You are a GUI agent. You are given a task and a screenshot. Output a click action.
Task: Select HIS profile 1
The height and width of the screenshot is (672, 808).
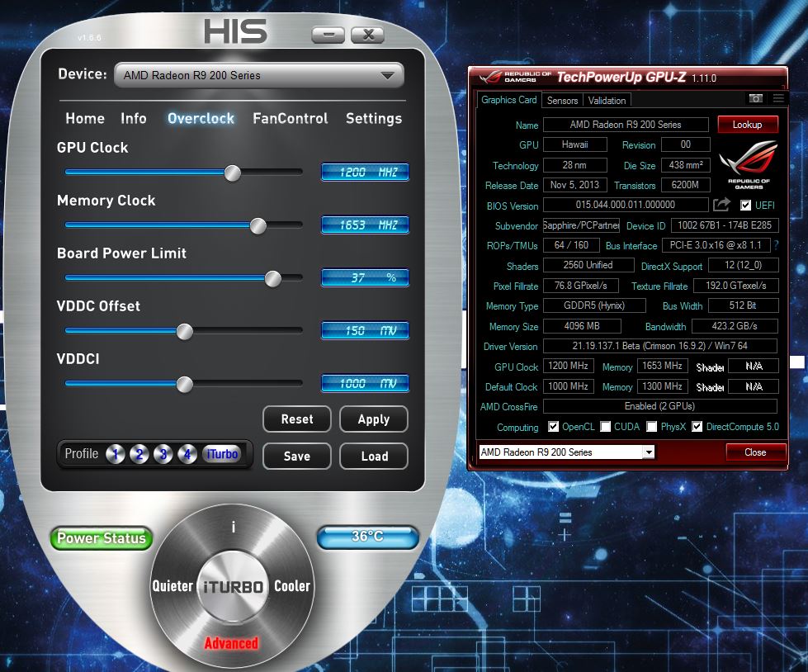[116, 454]
